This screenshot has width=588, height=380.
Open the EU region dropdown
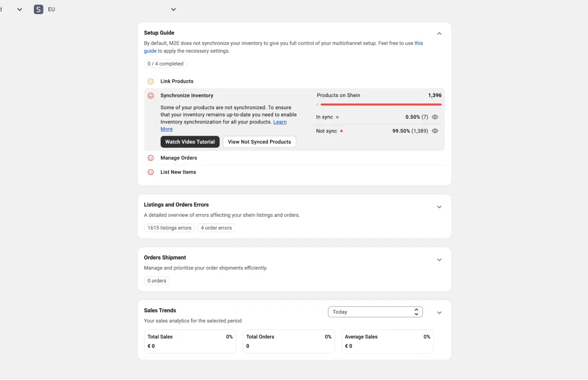click(173, 9)
